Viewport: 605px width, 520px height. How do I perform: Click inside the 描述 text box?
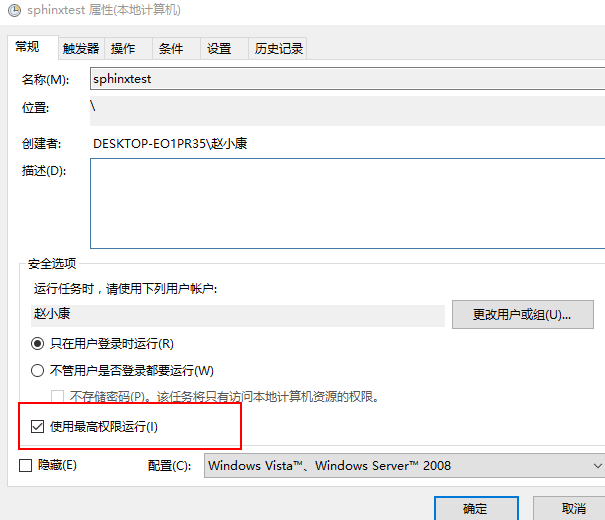[346, 203]
